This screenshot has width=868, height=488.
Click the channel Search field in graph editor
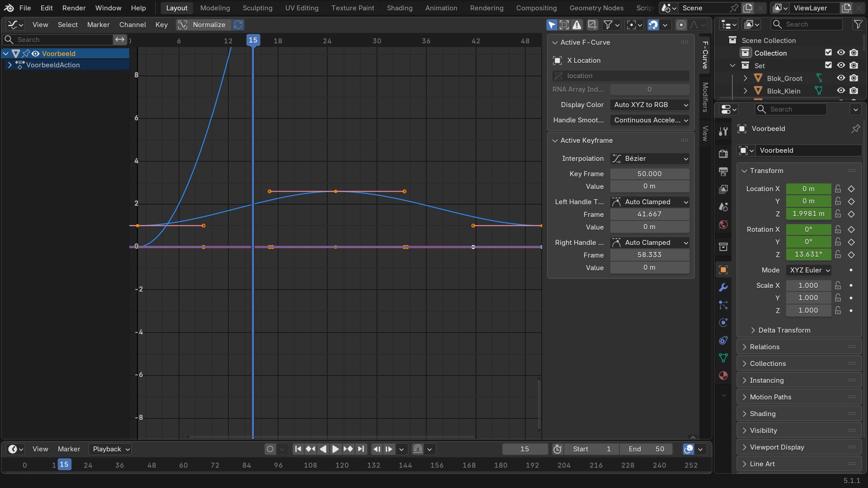58,40
